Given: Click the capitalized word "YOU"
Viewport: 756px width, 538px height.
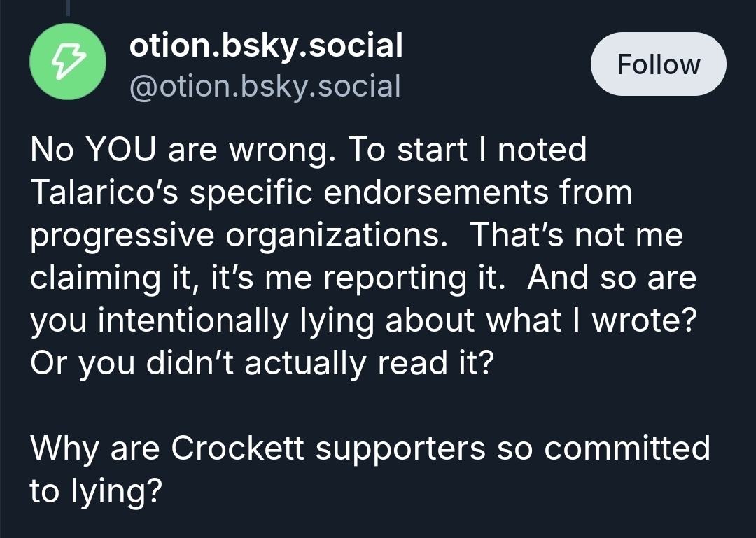Looking at the screenshot, I should coord(120,150).
